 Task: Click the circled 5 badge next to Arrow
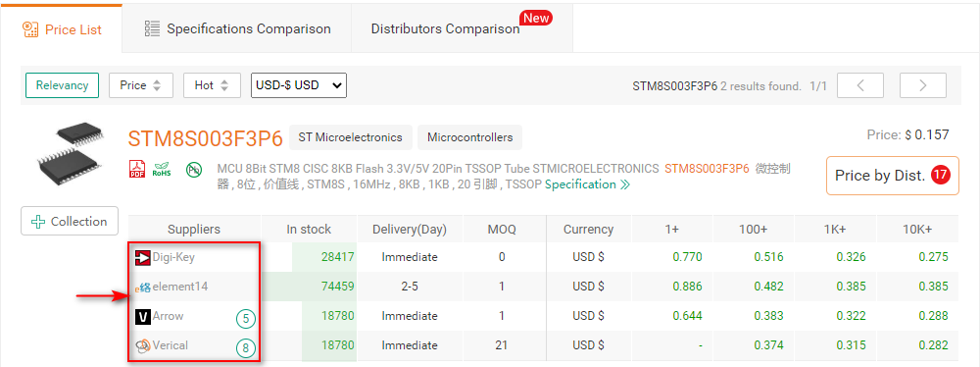pos(246,319)
